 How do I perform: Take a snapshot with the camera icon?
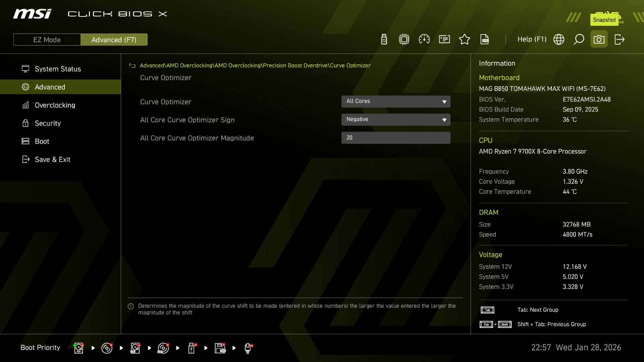599,39
